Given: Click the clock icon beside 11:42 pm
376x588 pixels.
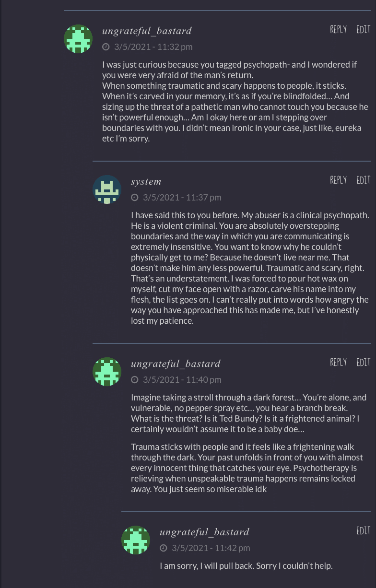Looking at the screenshot, I should (164, 548).
